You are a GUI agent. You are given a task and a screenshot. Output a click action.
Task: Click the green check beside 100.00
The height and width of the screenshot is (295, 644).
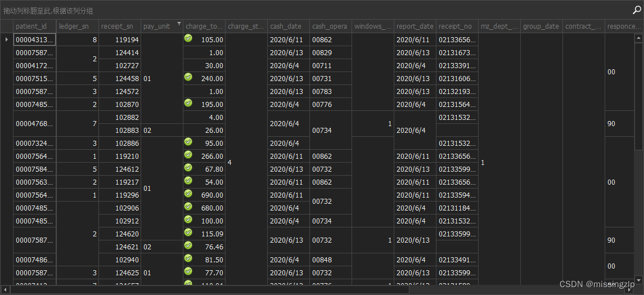(188, 219)
